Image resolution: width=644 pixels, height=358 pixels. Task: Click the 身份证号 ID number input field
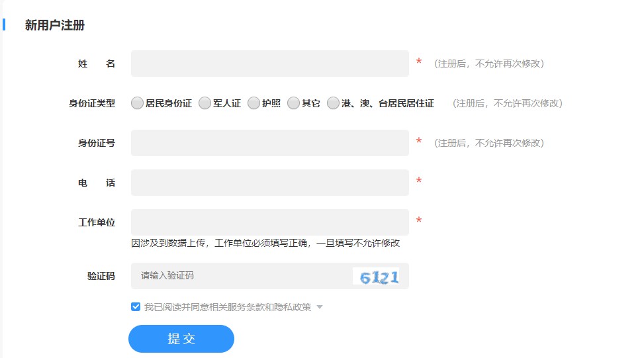(x=270, y=143)
